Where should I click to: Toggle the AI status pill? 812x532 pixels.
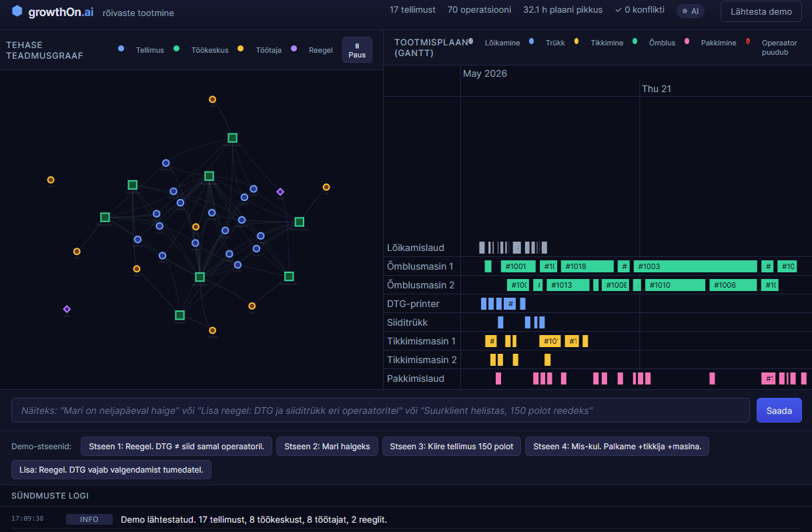pyautogui.click(x=691, y=11)
